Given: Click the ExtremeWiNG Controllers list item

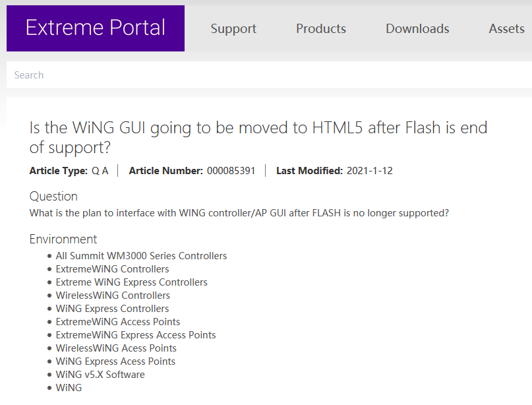Looking at the screenshot, I should (x=112, y=269).
